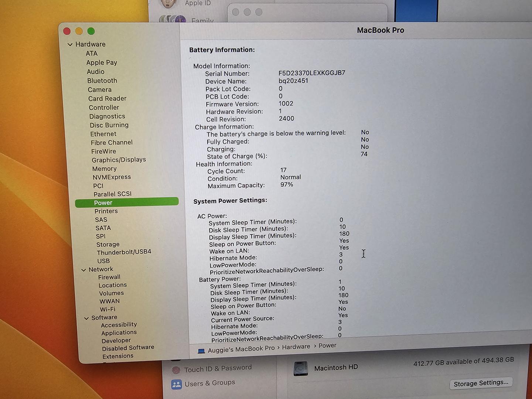Open Graphics/Displays entry
The image size is (532, 399).
[x=119, y=160]
